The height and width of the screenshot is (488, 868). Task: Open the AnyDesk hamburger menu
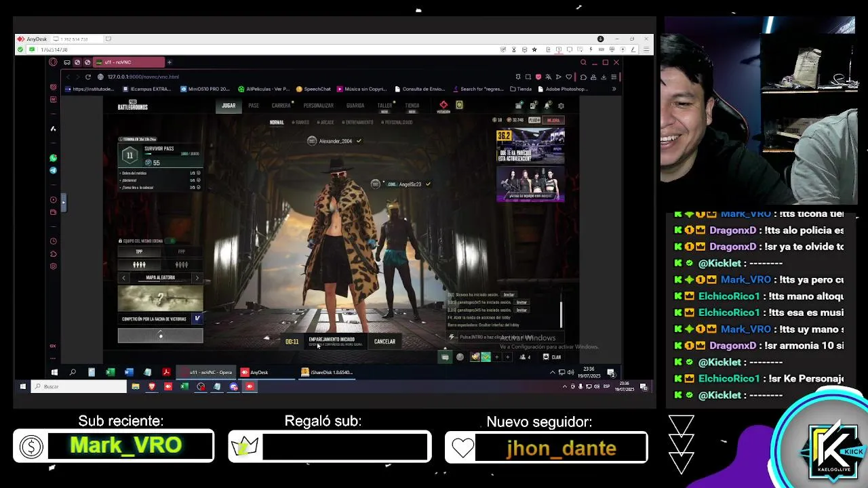coord(646,49)
